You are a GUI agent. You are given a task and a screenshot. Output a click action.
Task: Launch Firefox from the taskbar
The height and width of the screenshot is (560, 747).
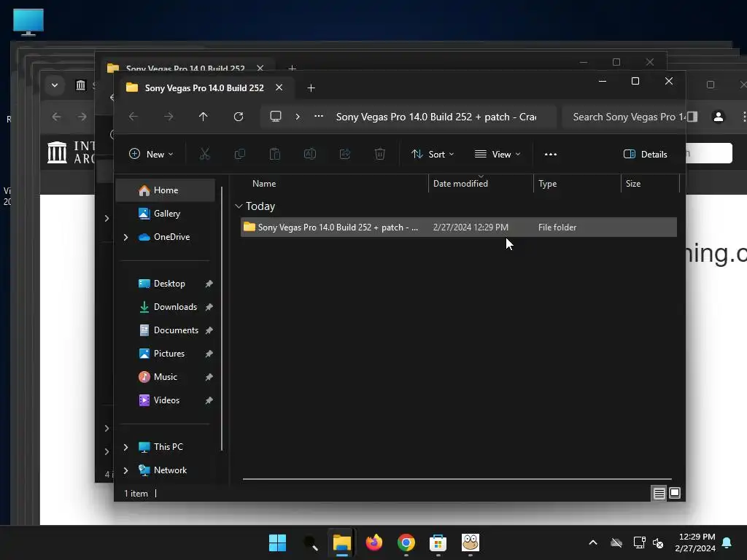(374, 542)
